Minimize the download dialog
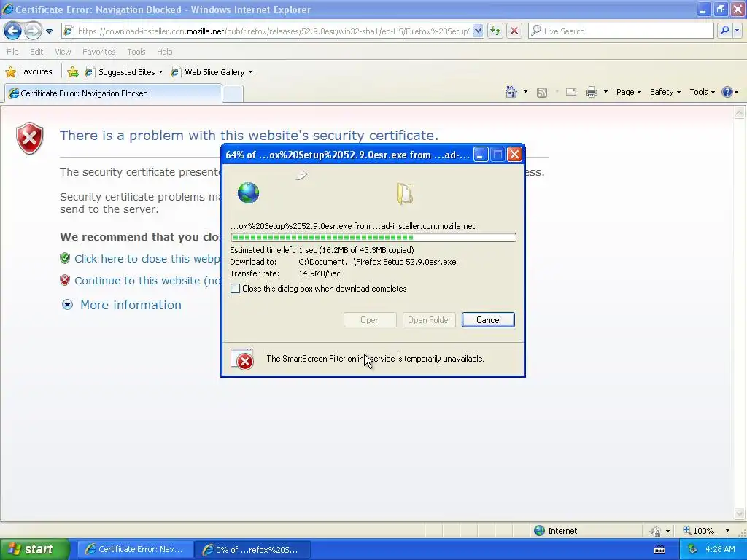This screenshot has width=747, height=560. (x=481, y=155)
